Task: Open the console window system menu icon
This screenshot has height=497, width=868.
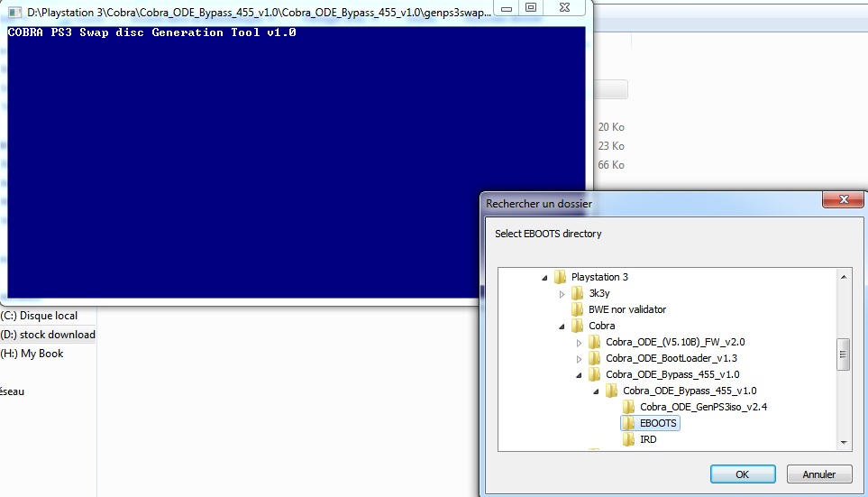Action: (15, 12)
